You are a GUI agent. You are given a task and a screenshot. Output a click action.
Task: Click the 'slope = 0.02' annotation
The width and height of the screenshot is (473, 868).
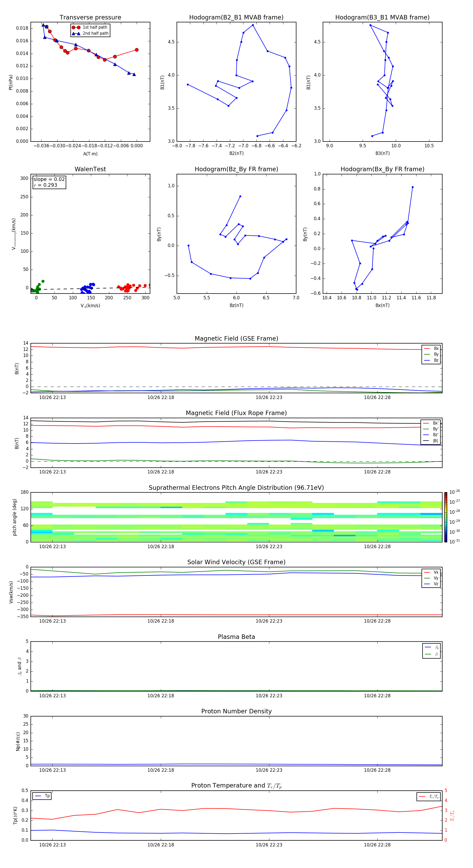click(x=49, y=179)
